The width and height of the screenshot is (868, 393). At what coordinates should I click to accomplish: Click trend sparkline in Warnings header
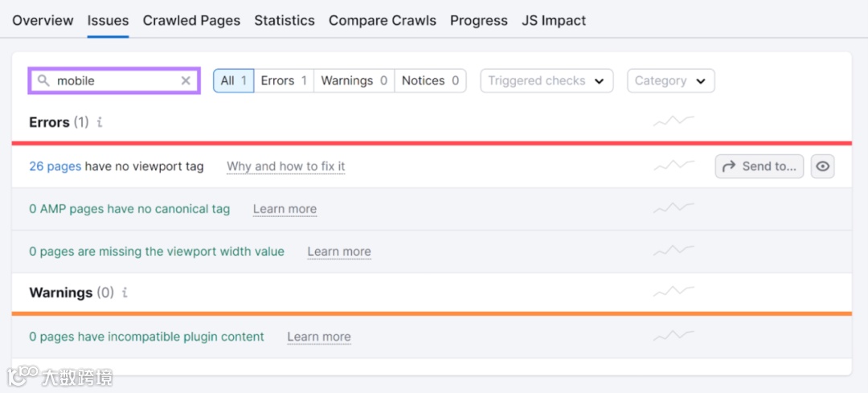point(674,292)
